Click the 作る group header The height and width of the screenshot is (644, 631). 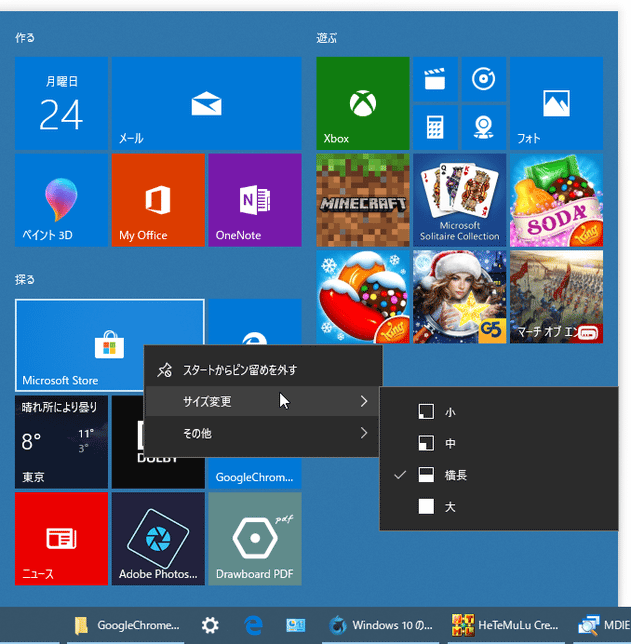pos(25,38)
